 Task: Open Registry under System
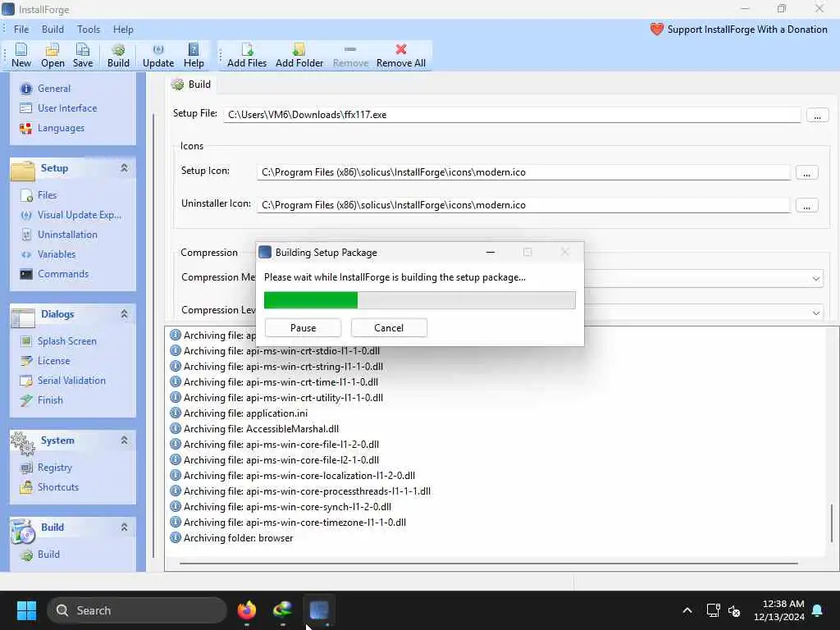click(x=54, y=467)
